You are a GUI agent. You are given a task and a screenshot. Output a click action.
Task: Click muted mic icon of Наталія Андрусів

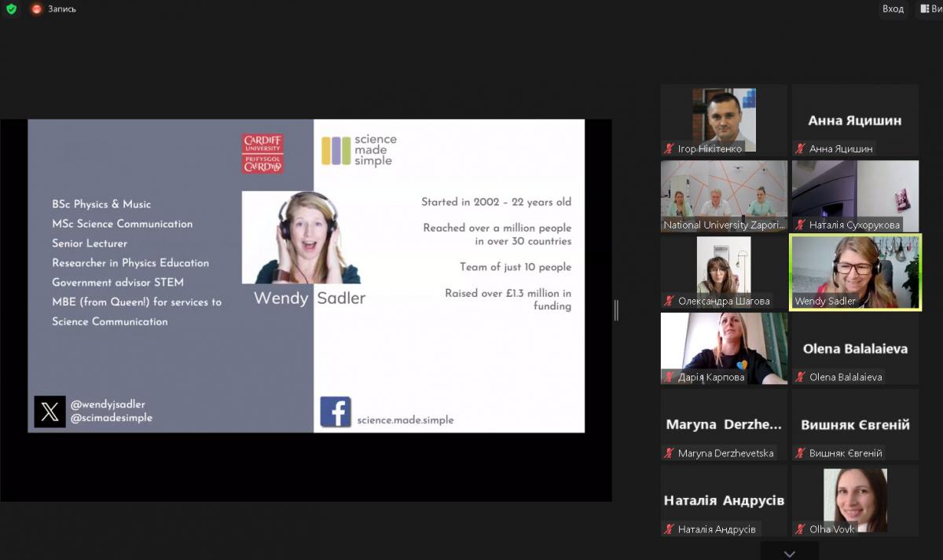click(669, 529)
